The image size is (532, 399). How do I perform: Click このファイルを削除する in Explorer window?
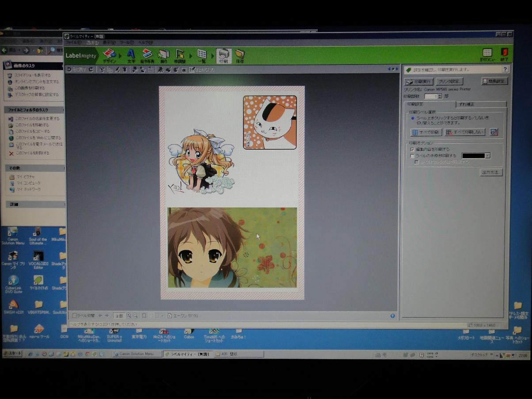[x=33, y=153]
